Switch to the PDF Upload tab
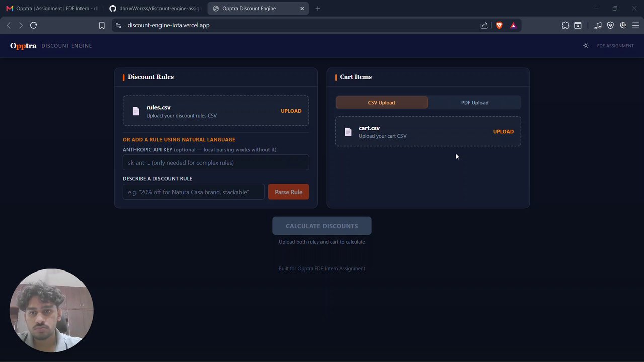644x362 pixels. point(474,103)
